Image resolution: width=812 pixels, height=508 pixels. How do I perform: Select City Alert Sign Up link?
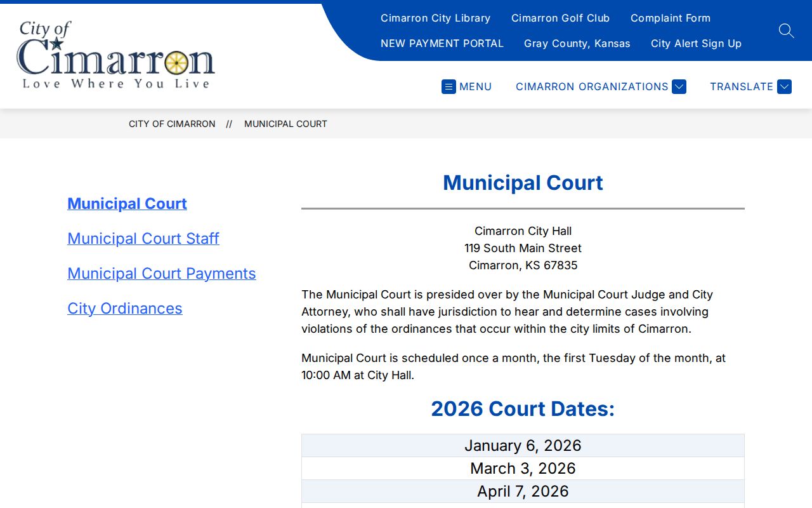coord(696,43)
